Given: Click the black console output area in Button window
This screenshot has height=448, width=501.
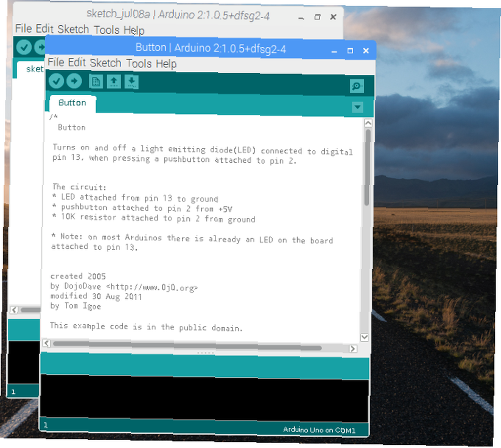Looking at the screenshot, I should point(204,398).
